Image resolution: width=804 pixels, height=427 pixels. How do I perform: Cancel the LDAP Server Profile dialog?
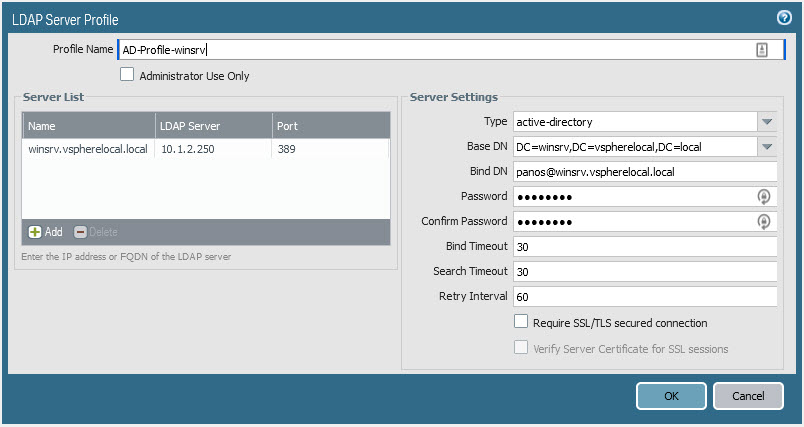tap(748, 396)
